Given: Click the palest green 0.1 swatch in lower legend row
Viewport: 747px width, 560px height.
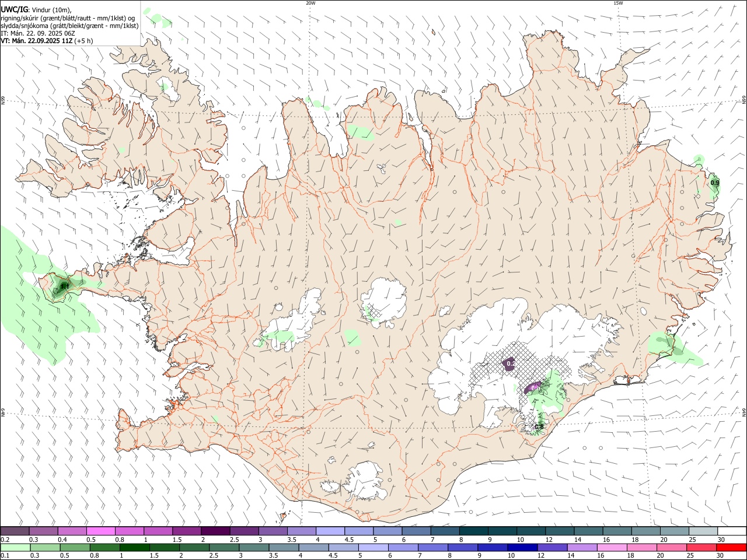Looking at the screenshot, I should tap(15, 547).
